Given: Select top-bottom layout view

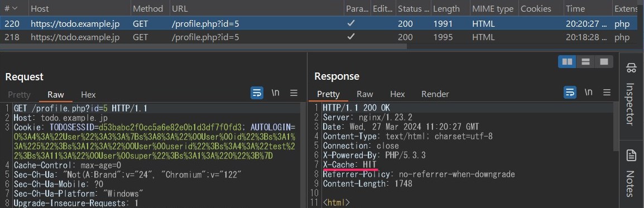Looking at the screenshot, I should coord(585,62).
